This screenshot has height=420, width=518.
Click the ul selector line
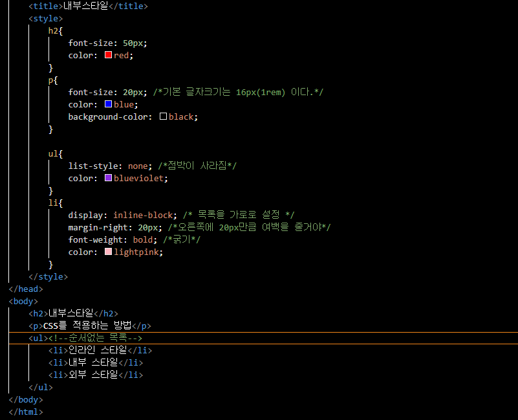click(56, 154)
